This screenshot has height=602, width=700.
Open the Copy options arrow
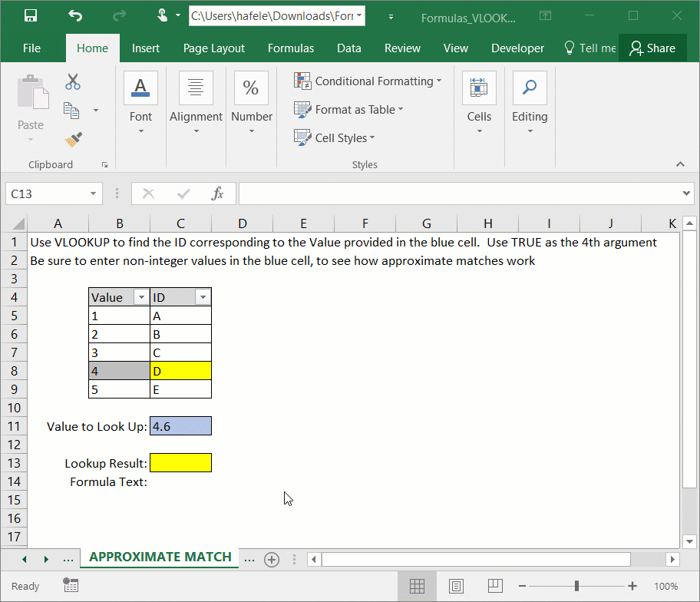[95, 111]
